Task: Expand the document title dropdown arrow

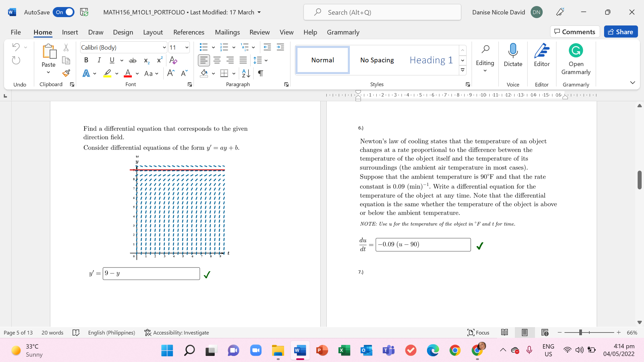Action: pos(259,12)
